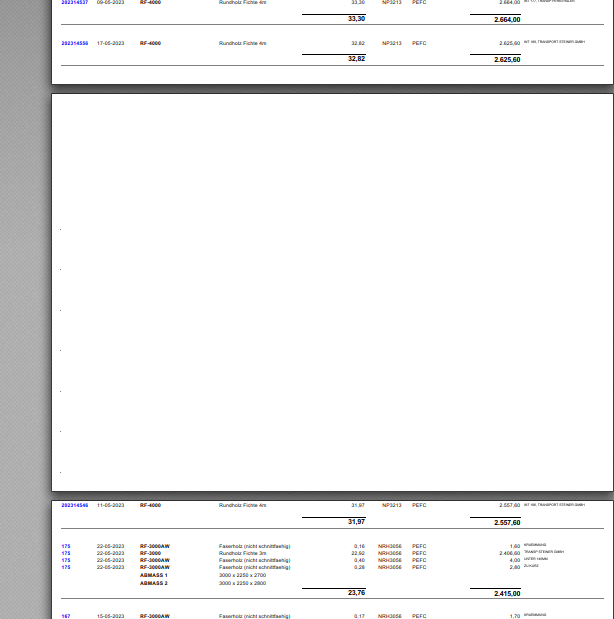Select the bold amount 2.625,60
Image resolution: width=614 pixels, height=619 pixels.
(507, 60)
